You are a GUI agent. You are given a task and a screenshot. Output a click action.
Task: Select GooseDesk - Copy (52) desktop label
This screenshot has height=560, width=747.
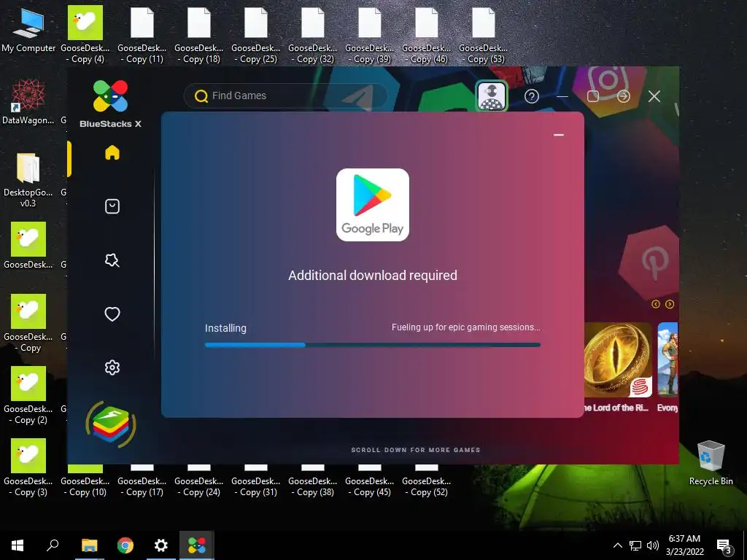pyautogui.click(x=426, y=486)
